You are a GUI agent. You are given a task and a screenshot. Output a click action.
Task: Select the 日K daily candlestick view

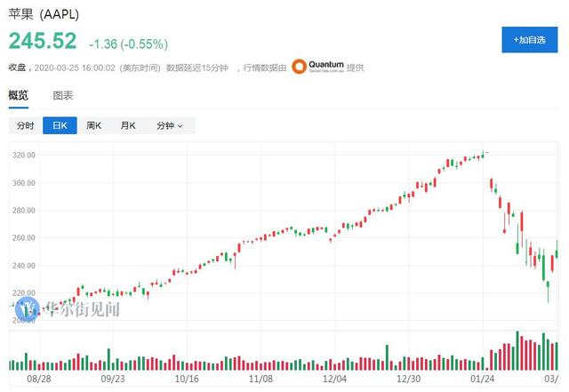(x=60, y=126)
